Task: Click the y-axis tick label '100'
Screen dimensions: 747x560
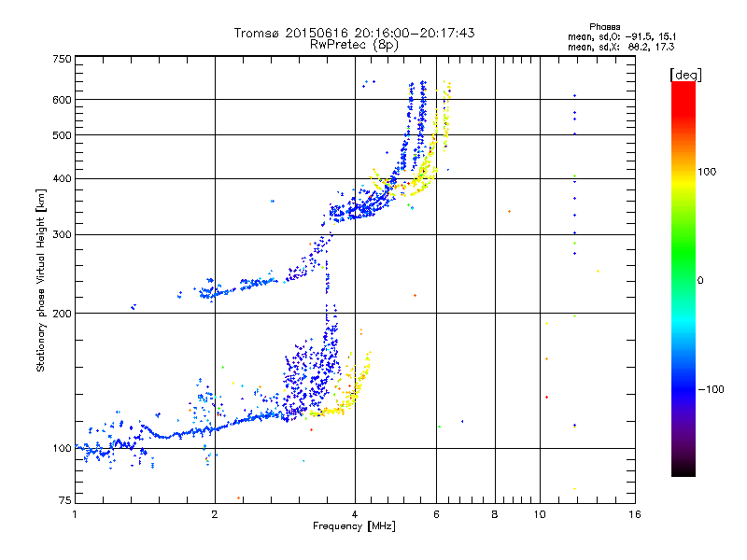Action: [x=62, y=449]
